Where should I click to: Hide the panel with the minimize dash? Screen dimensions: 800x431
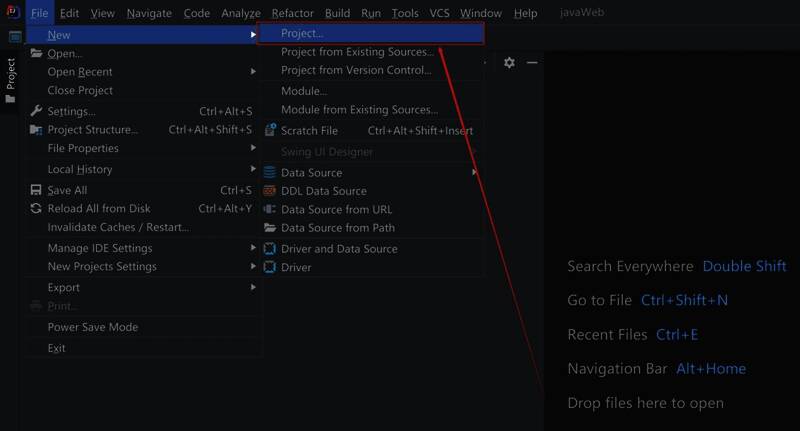point(532,62)
